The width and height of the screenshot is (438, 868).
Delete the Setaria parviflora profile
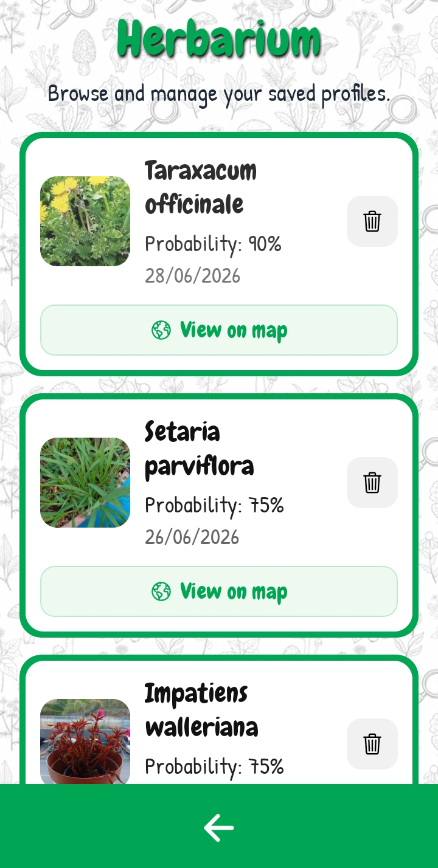pos(372,483)
